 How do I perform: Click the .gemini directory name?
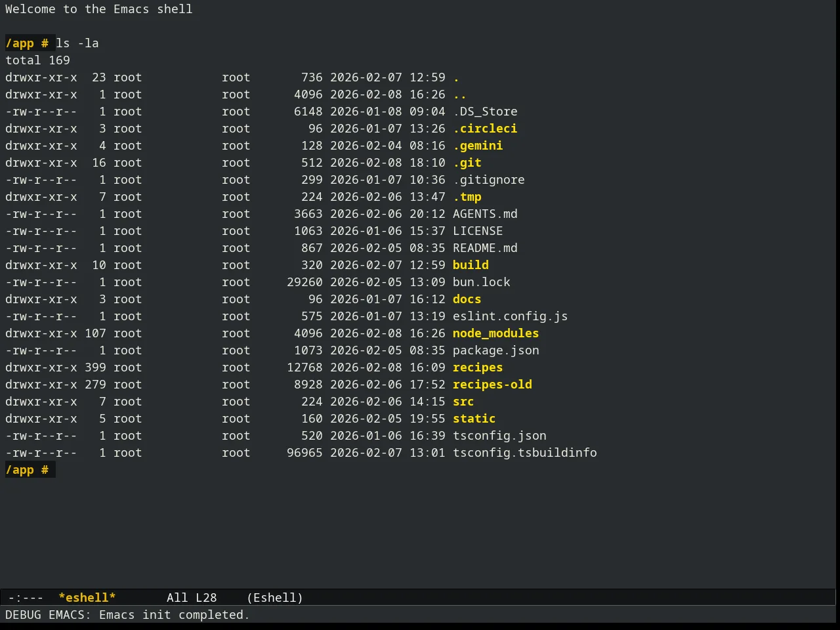(x=478, y=146)
